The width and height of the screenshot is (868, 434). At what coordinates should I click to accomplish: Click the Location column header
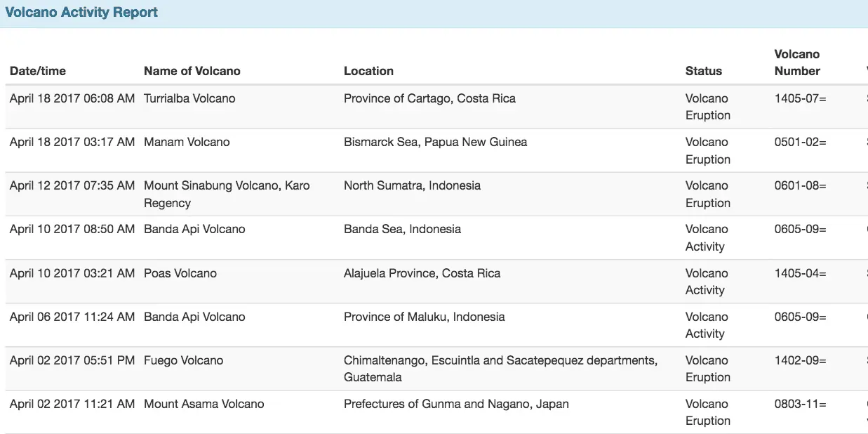click(368, 71)
